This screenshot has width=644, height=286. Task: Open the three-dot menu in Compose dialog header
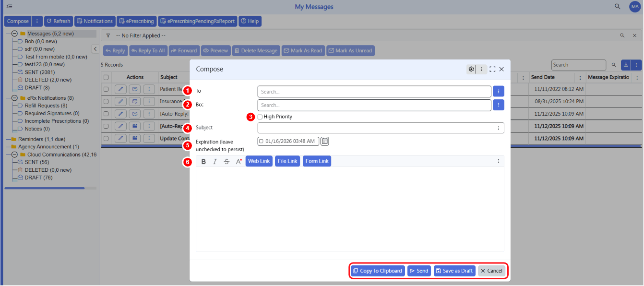(x=482, y=69)
